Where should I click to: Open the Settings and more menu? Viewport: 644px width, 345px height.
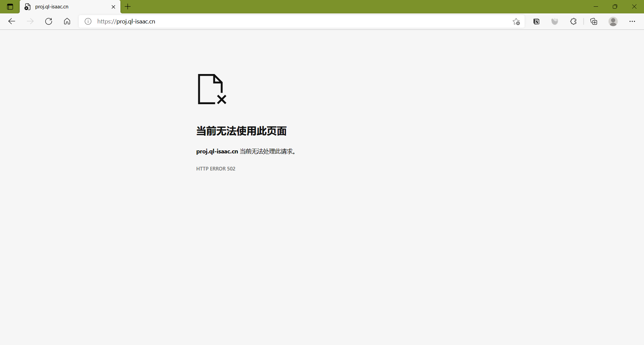[x=633, y=21]
